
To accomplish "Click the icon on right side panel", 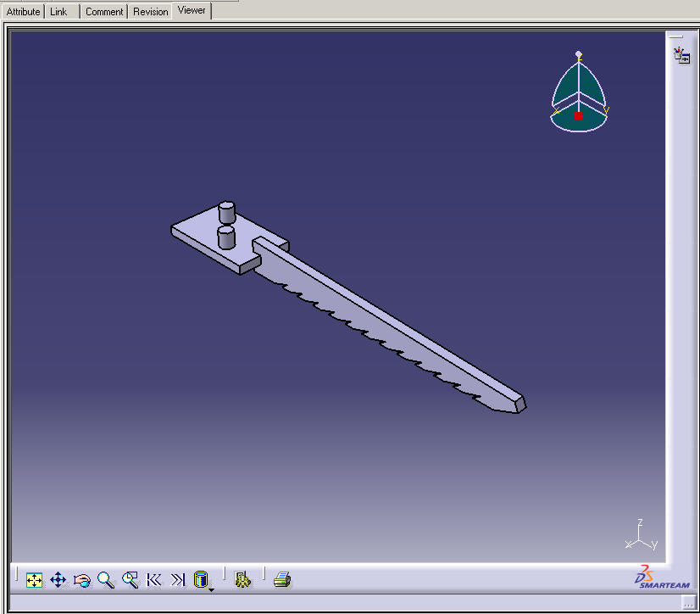I will tap(681, 56).
